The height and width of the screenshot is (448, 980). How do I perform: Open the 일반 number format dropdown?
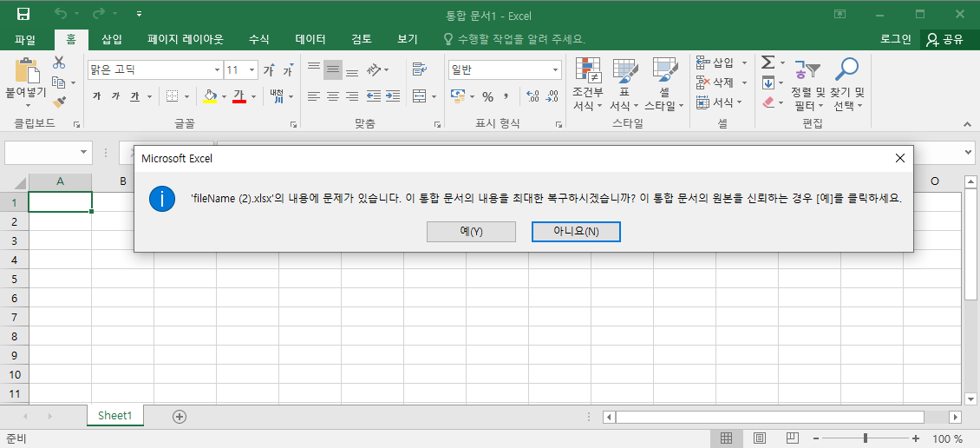click(556, 70)
